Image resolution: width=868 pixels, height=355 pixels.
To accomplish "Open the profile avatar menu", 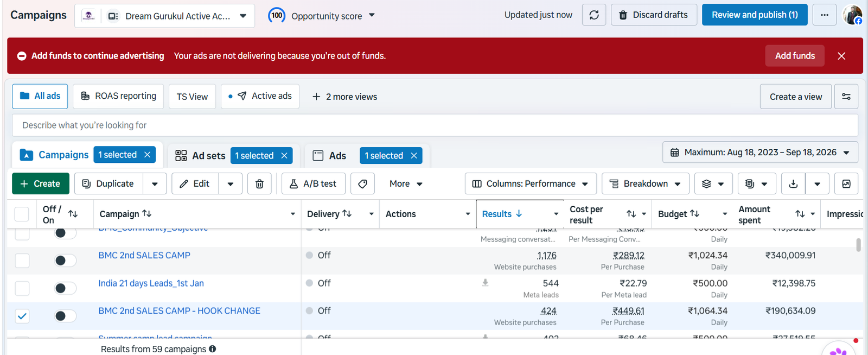I will [852, 15].
